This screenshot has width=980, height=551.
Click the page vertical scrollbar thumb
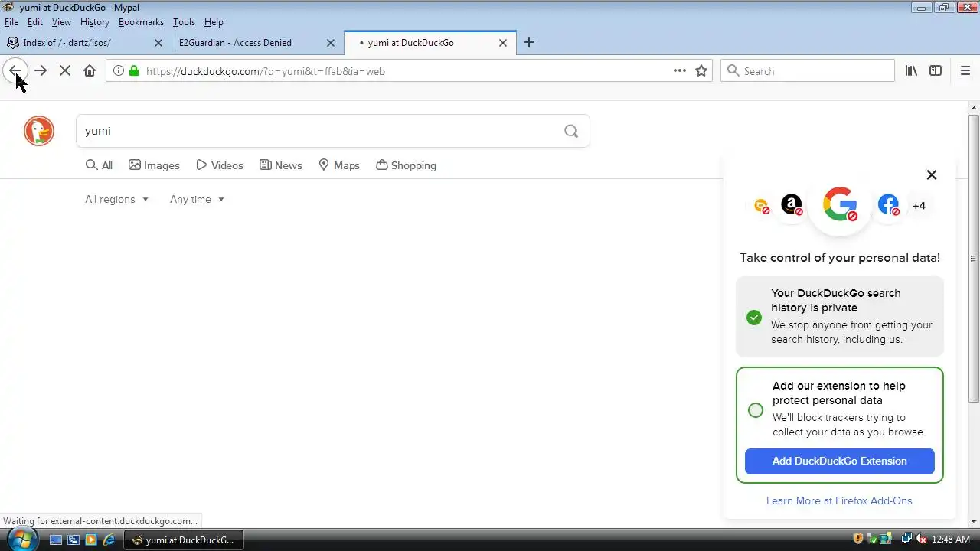974,259
